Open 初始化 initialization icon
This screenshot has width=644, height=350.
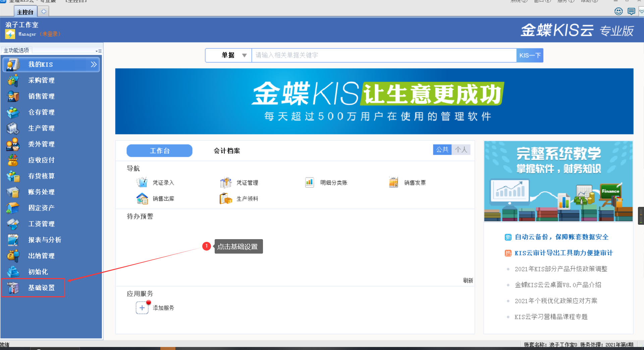pos(13,272)
